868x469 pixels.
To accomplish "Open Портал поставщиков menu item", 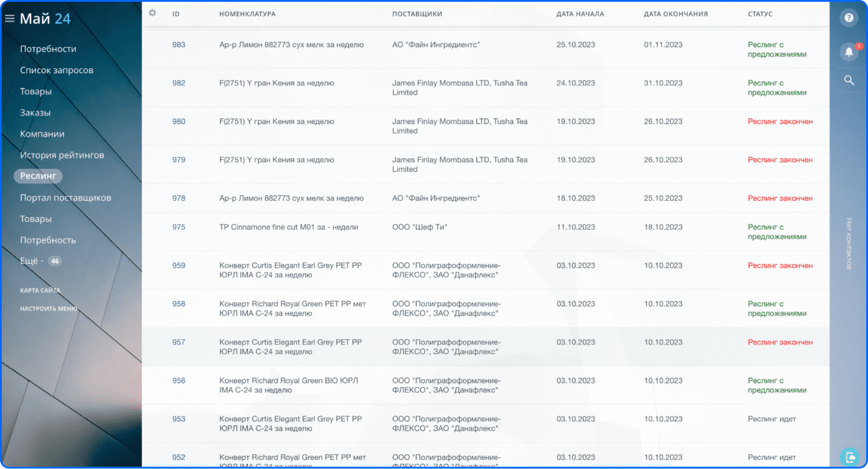I will tap(66, 198).
